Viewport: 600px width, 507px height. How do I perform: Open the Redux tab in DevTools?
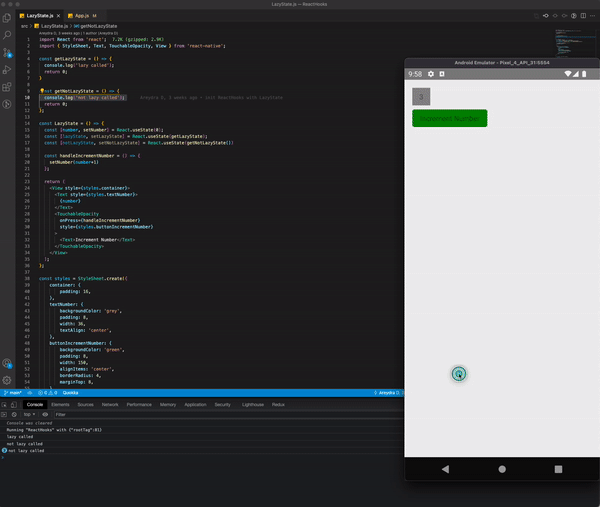tap(278, 404)
